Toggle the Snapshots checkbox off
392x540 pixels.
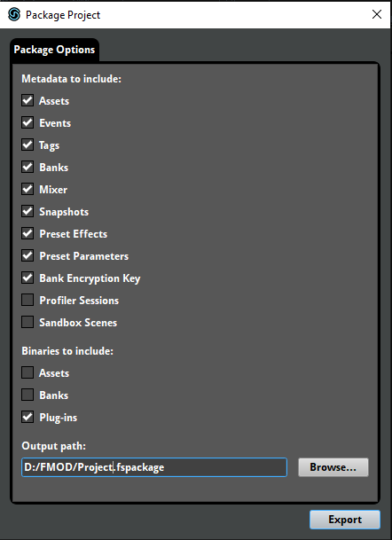point(27,211)
